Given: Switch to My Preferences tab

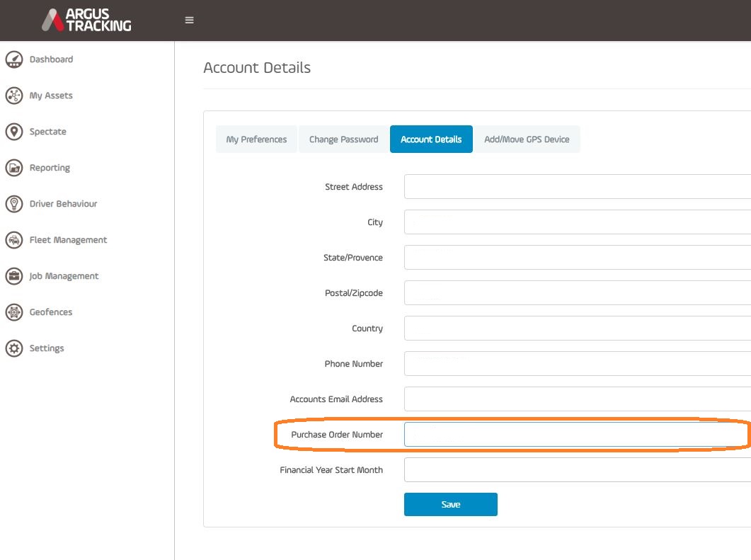Looking at the screenshot, I should coord(256,139).
